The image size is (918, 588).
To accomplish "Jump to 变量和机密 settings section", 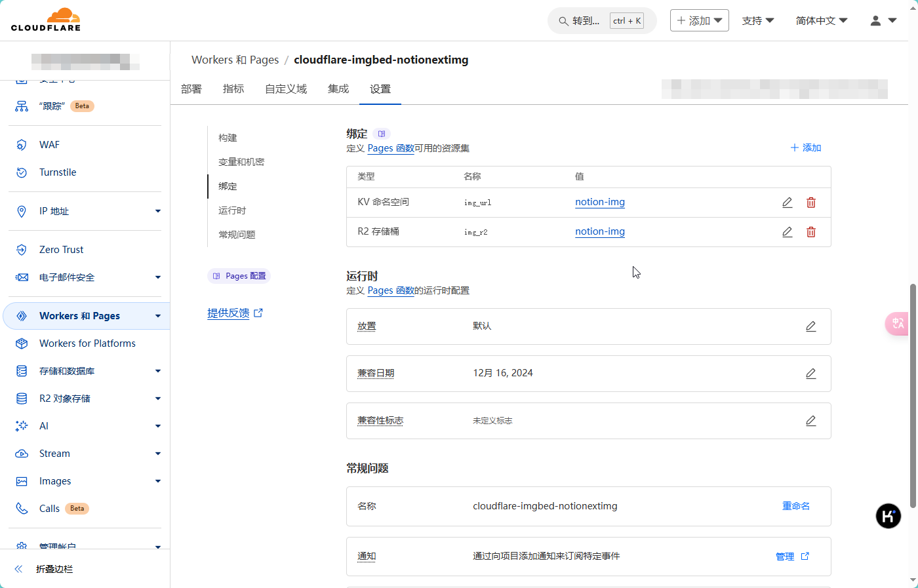I will pos(241,162).
